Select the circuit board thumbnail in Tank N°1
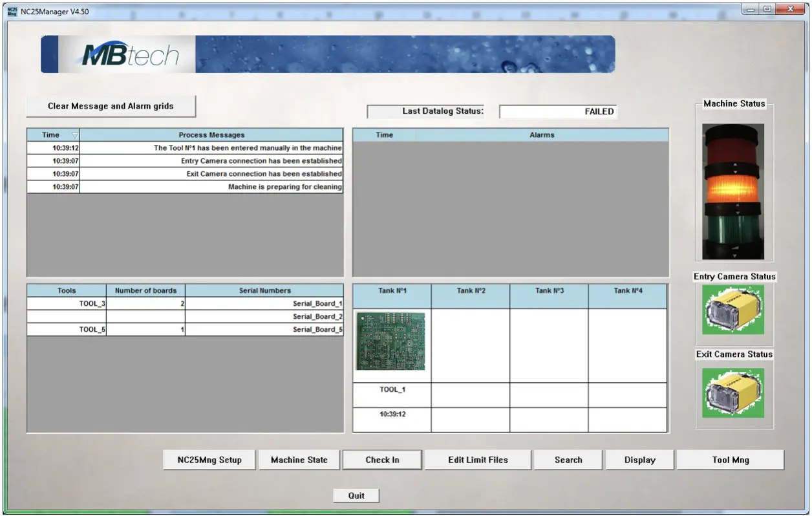 (391, 341)
